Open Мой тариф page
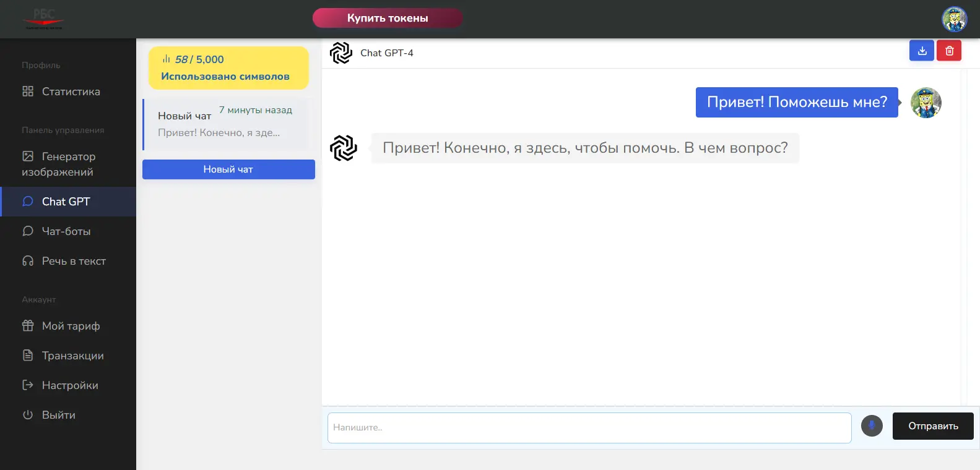Image resolution: width=980 pixels, height=470 pixels. pyautogui.click(x=68, y=326)
